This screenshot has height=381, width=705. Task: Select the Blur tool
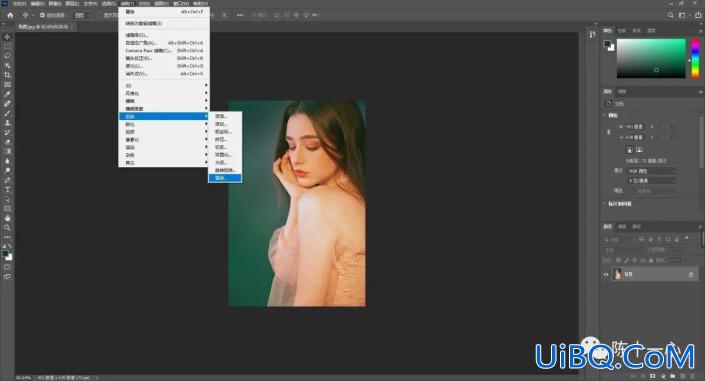(7, 161)
